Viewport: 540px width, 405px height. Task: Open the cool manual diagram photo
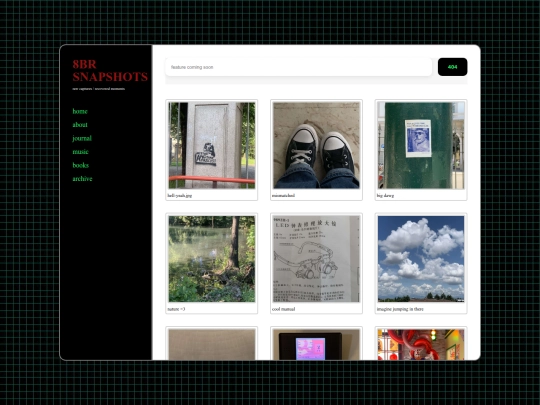tap(316, 259)
